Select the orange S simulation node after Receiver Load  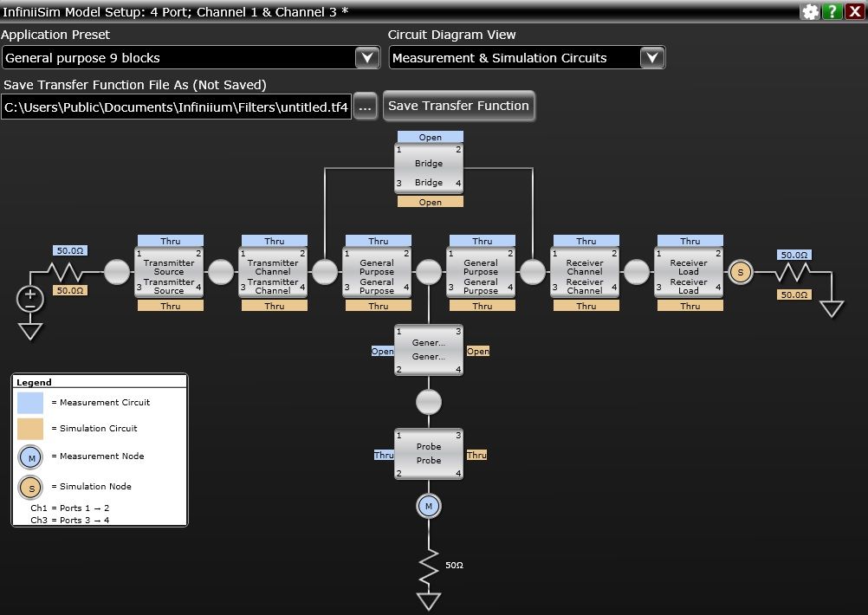(x=741, y=272)
